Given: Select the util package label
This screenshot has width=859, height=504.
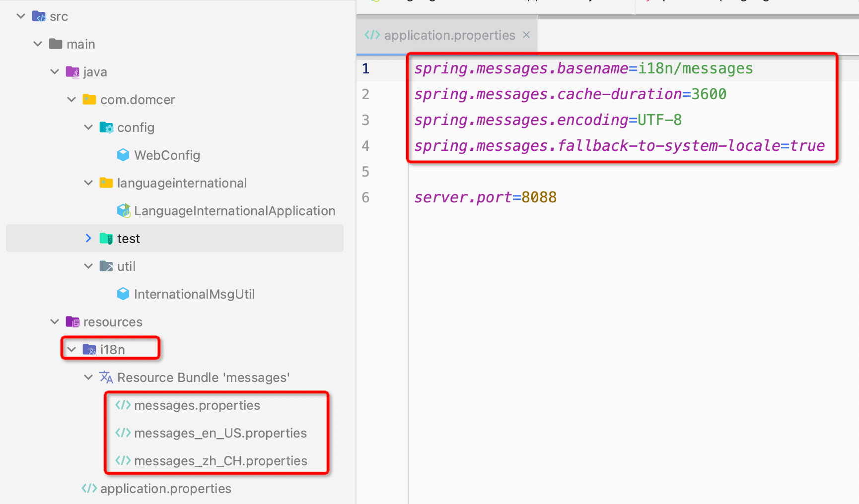Looking at the screenshot, I should (x=126, y=266).
